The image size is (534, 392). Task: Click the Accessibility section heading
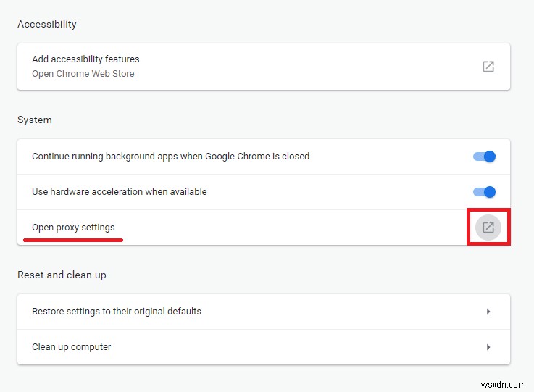[x=47, y=24]
